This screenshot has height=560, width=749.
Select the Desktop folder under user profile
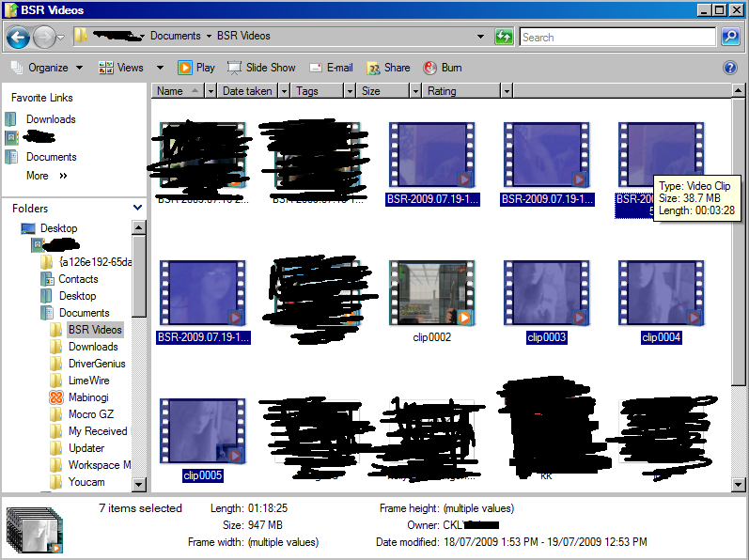tap(77, 296)
